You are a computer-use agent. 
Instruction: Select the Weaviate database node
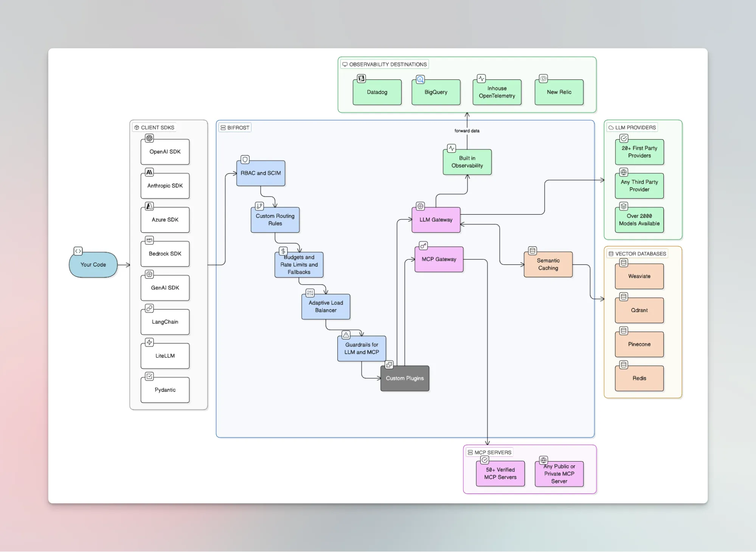(640, 277)
